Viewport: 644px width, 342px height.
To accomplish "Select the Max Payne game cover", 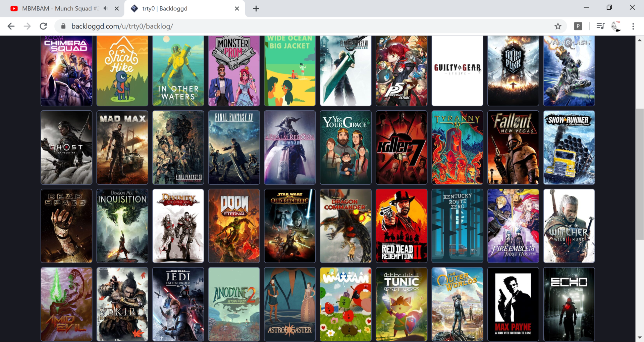I will [513, 304].
